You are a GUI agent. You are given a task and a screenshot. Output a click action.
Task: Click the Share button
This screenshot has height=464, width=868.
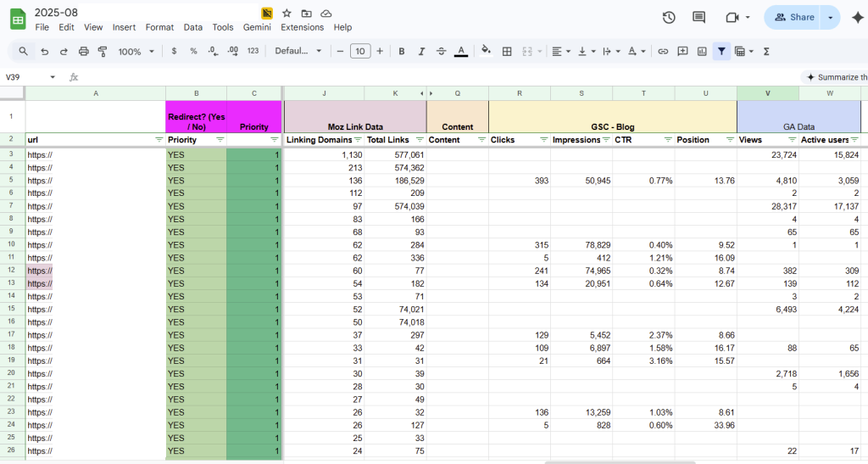[792, 18]
